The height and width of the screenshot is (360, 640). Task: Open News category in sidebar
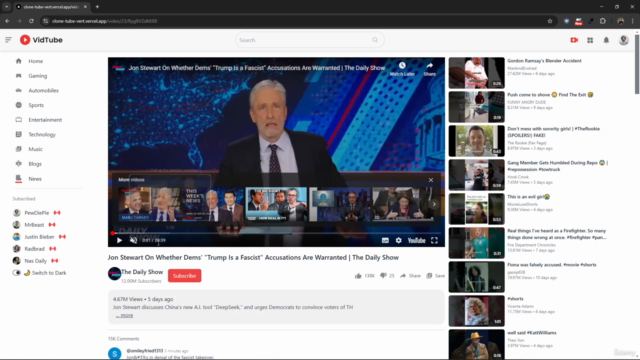point(35,179)
